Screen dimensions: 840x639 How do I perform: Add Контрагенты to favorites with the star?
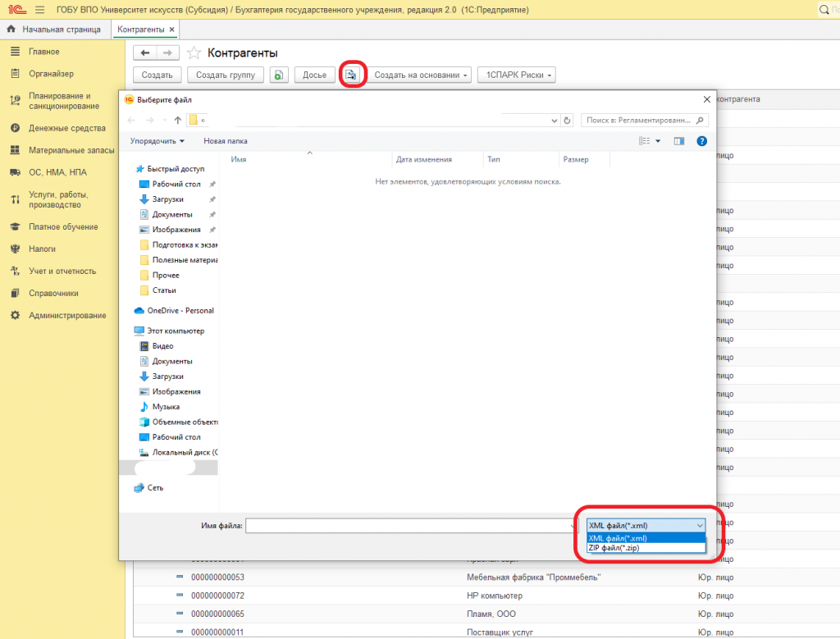[194, 53]
